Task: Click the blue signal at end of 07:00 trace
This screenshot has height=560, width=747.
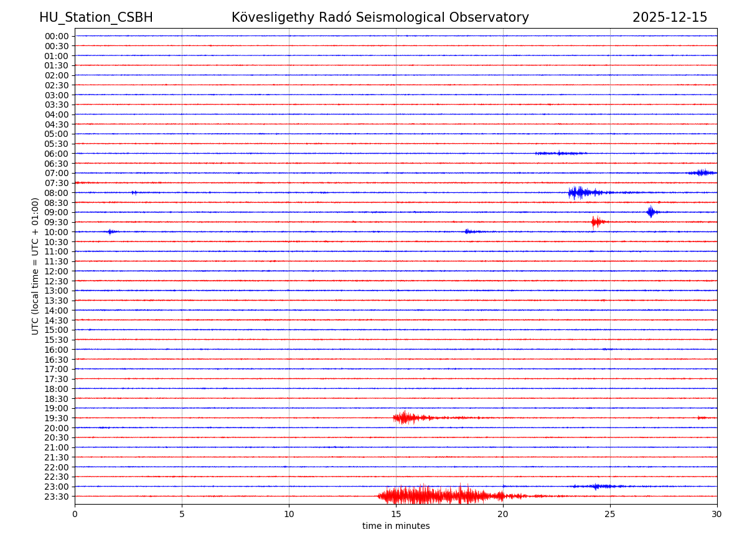Action: click(x=702, y=172)
